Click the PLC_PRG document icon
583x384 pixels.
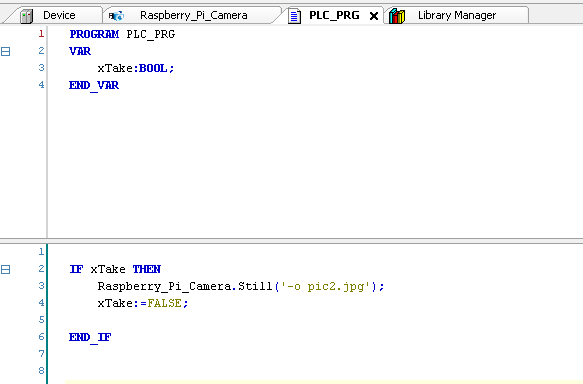[294, 16]
